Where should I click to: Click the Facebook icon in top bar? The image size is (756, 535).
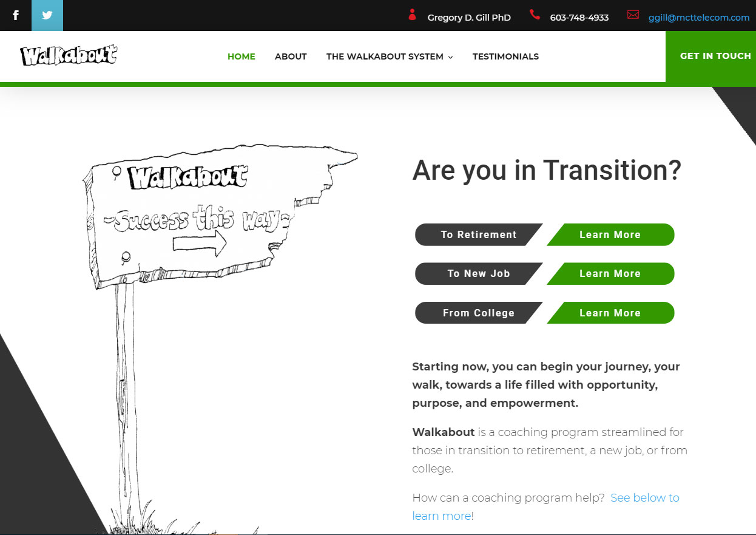[16, 15]
